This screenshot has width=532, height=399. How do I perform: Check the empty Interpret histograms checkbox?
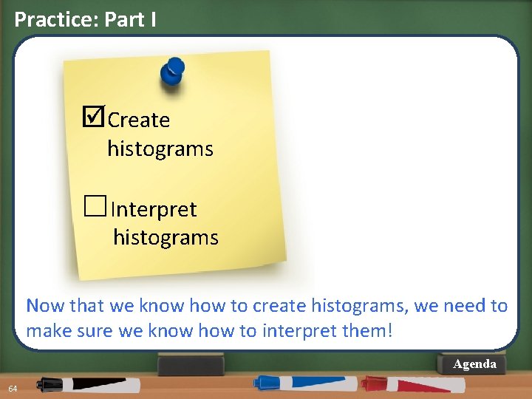[x=95, y=205]
